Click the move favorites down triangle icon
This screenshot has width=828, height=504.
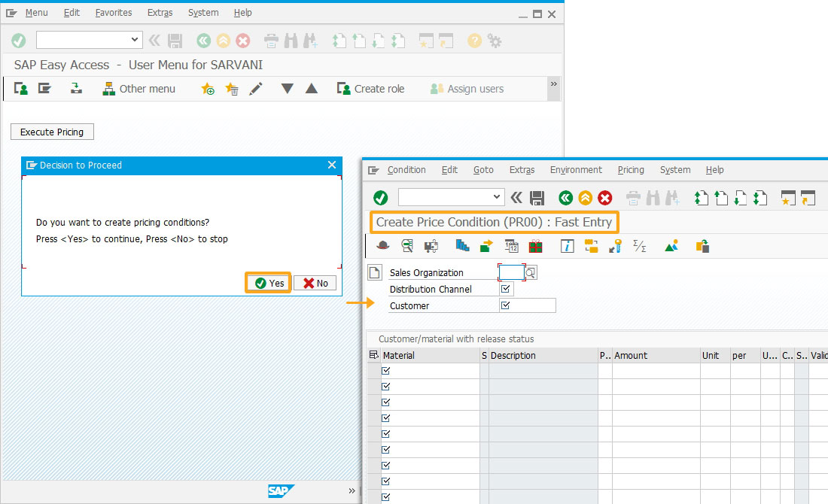tap(287, 88)
